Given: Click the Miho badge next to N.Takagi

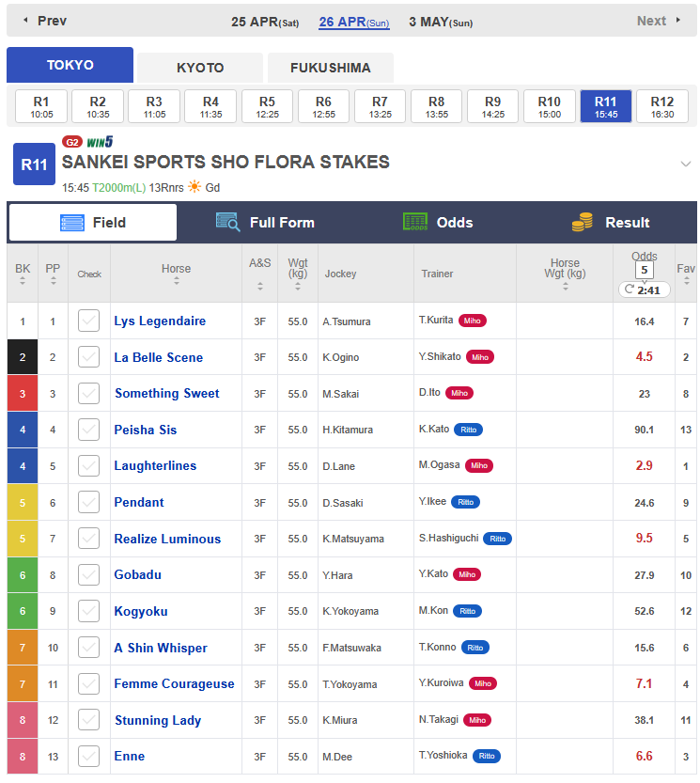Looking at the screenshot, I should (x=477, y=720).
